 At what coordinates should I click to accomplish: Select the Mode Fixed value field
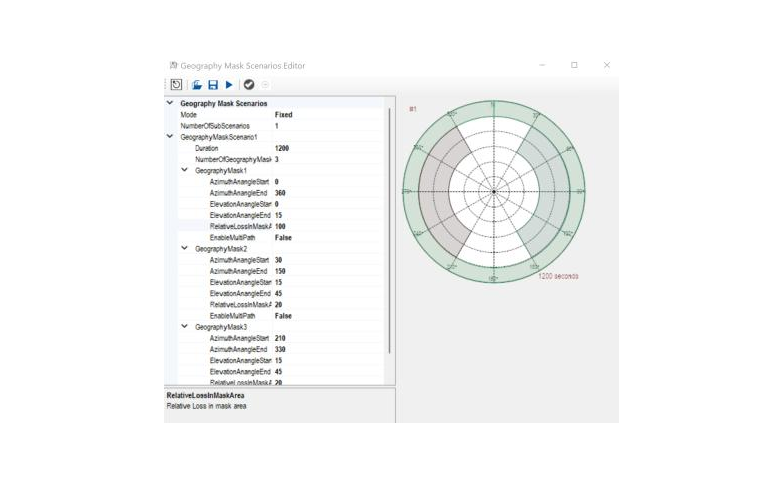[283, 115]
